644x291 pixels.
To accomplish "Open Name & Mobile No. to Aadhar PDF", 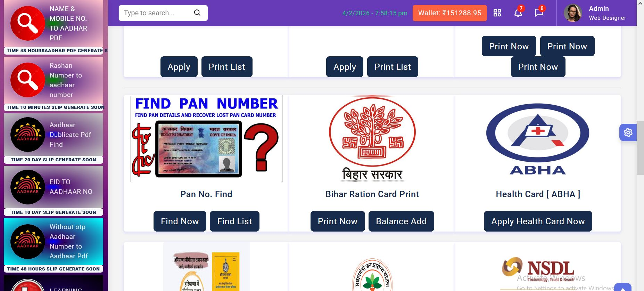I will click(53, 24).
